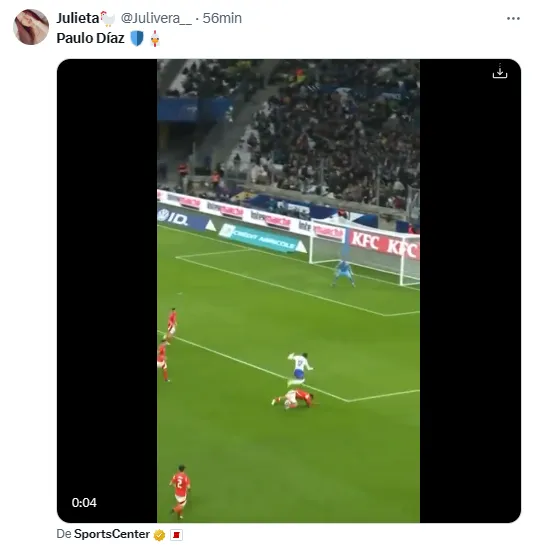The height and width of the screenshot is (551, 537).
Task: Open the Julieta display name link
Action: (78, 18)
